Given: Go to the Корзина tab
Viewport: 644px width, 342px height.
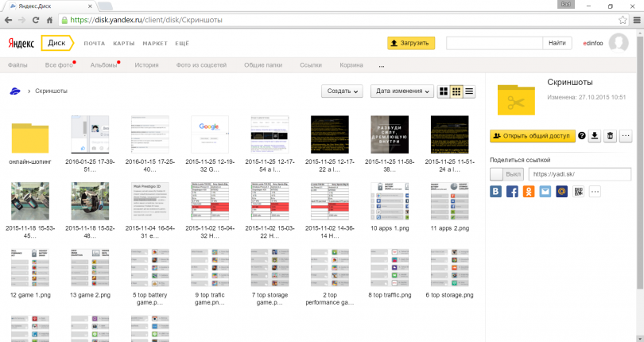Looking at the screenshot, I should 351,64.
